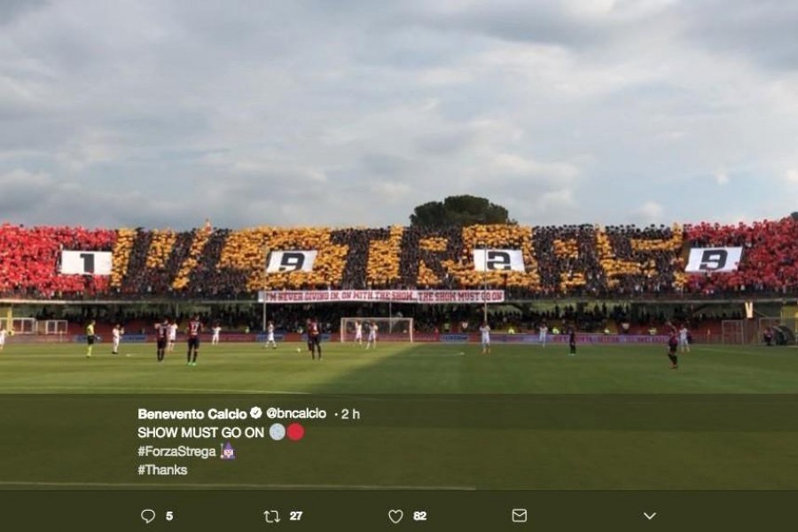The height and width of the screenshot is (532, 798).
Task: Open the envelope direct message icon
Action: [519, 515]
